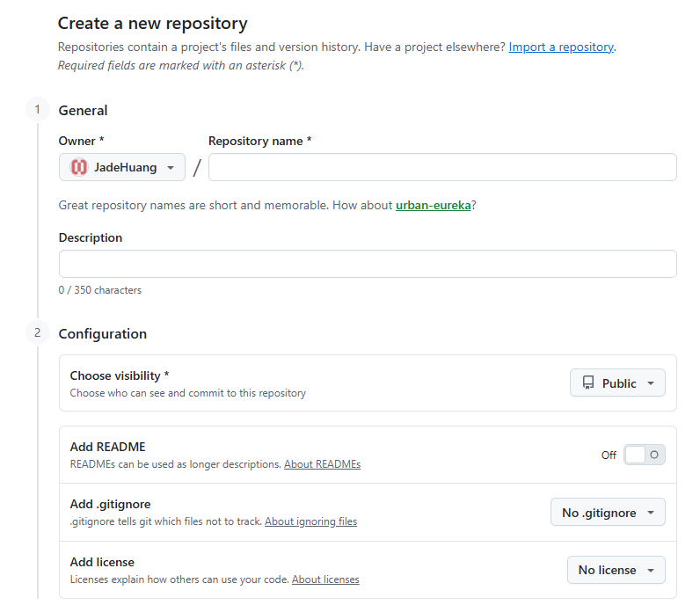Click the Choose visibility label
Screen dimensions: 700x612
pos(120,375)
